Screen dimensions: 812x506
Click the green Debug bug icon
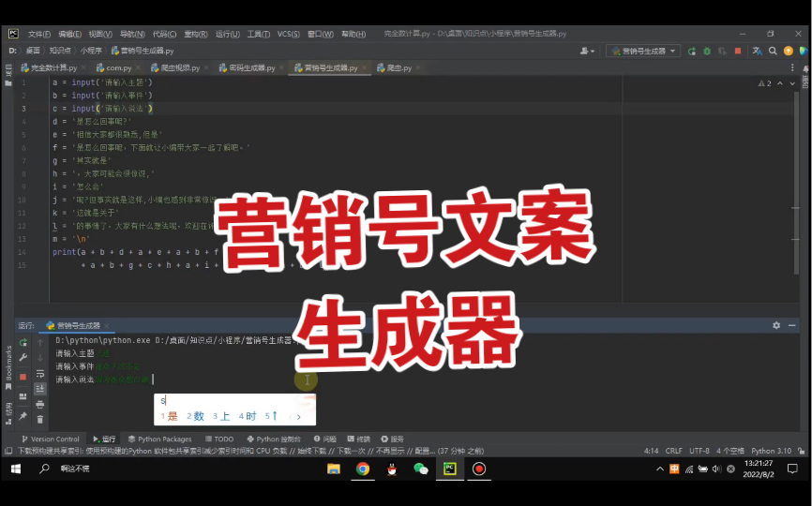(x=707, y=52)
